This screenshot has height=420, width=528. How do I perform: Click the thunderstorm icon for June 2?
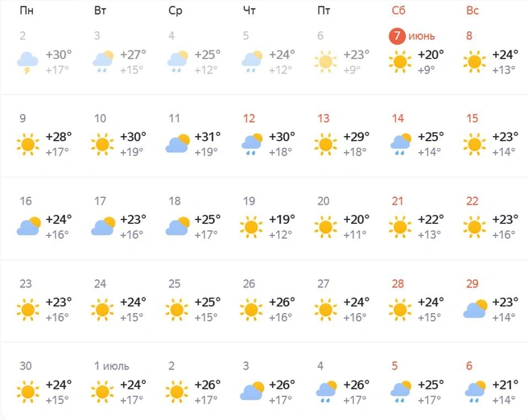(x=27, y=63)
